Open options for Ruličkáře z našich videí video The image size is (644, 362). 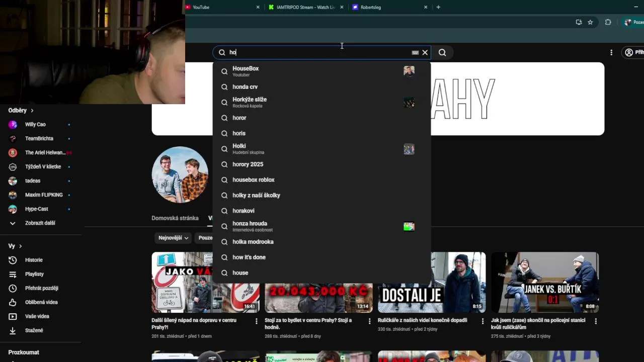482,321
